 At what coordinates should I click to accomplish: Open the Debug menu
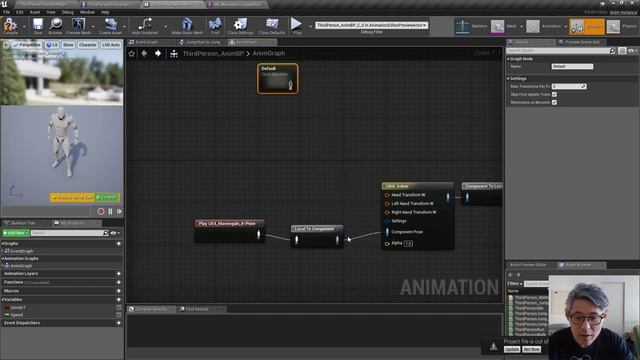point(68,12)
